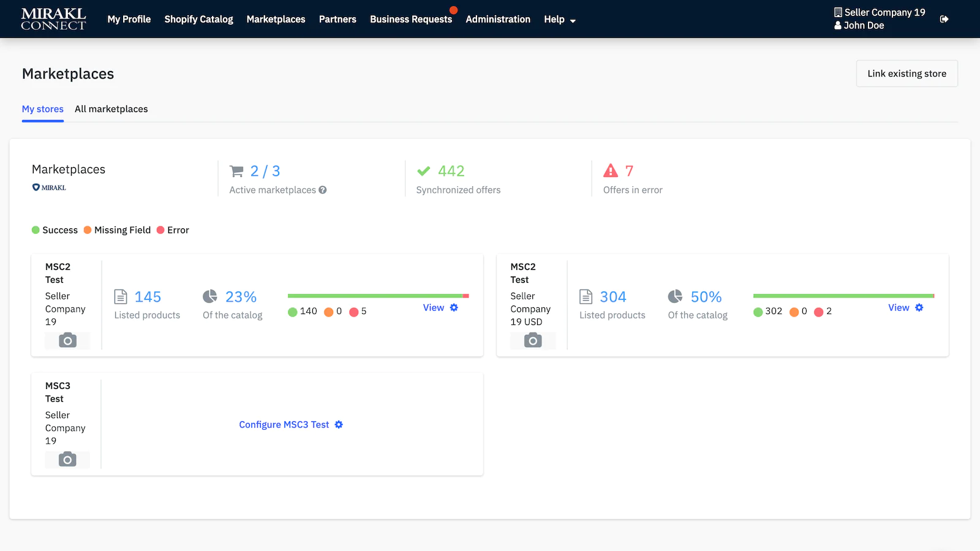This screenshot has width=980, height=551.
Task: Open the Help dropdown menu
Action: [x=559, y=19]
